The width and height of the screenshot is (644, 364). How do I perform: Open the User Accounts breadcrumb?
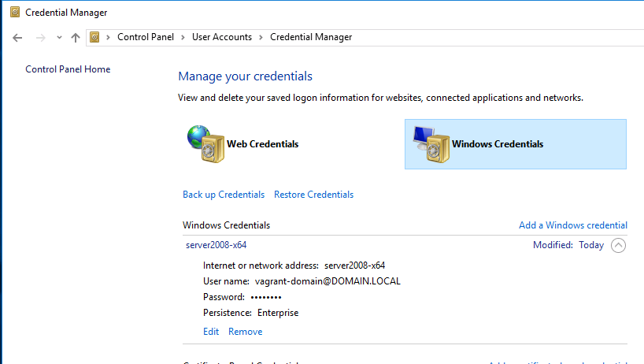pos(222,37)
